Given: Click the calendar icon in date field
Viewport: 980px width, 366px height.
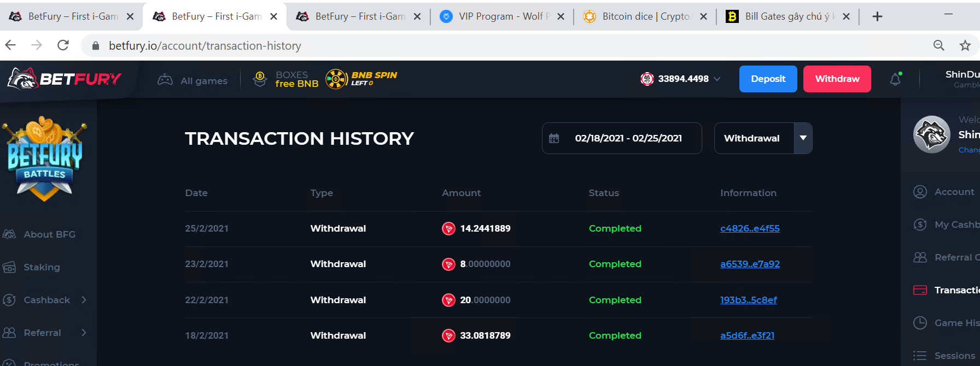Looking at the screenshot, I should click(x=554, y=138).
